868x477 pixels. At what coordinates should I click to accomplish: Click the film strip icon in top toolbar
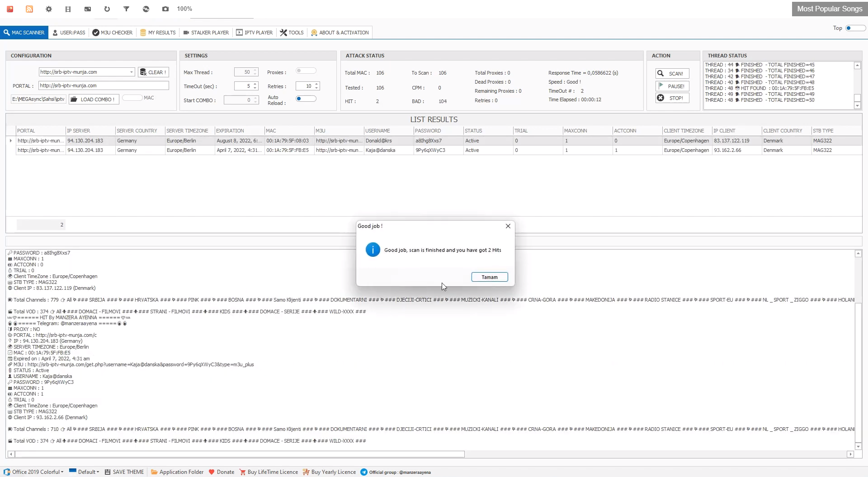68,9
